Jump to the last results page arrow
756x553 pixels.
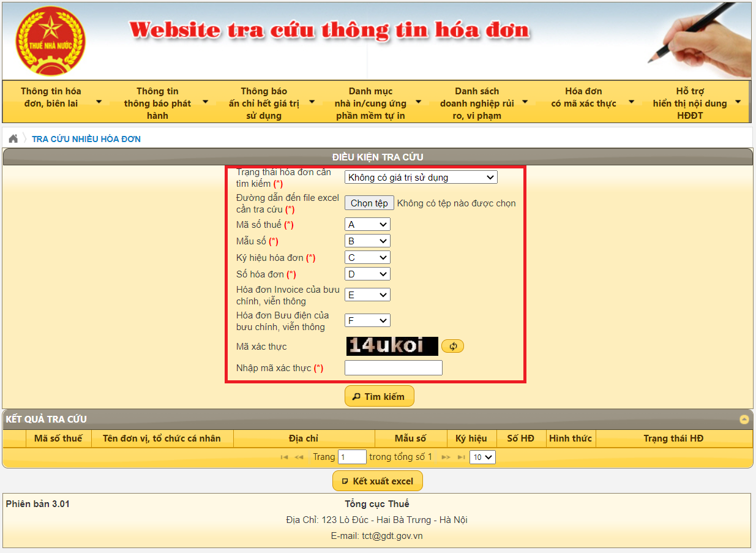coord(460,457)
